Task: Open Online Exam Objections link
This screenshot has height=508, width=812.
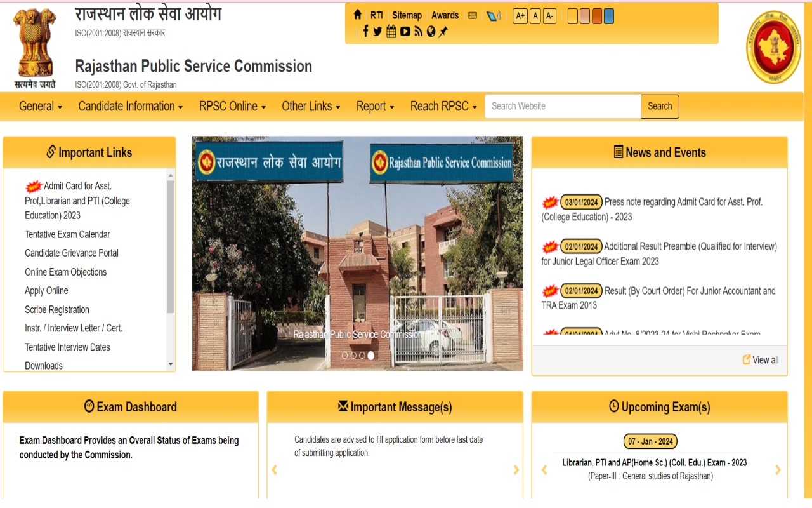Action: [66, 272]
